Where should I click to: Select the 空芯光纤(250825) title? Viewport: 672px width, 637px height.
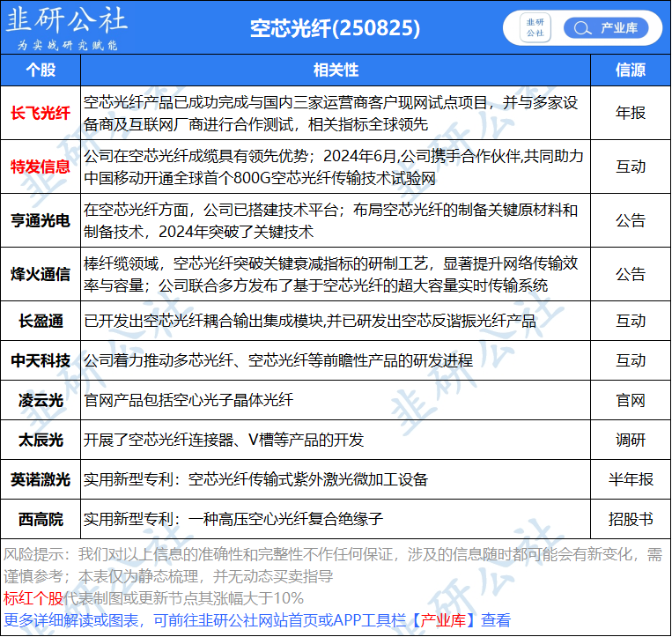pos(336,28)
